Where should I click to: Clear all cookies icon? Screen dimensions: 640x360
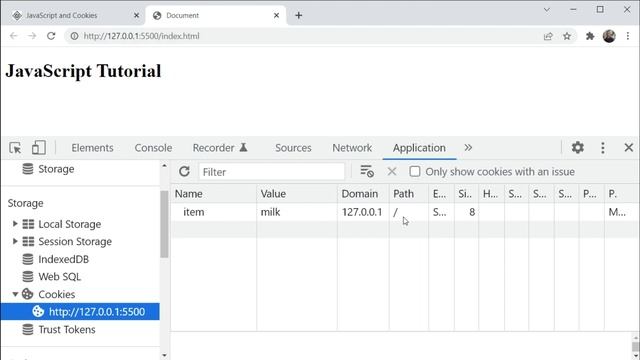point(367,171)
